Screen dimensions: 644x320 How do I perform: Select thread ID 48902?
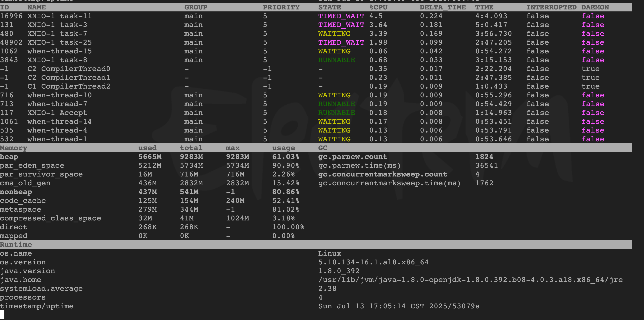[x=11, y=42]
